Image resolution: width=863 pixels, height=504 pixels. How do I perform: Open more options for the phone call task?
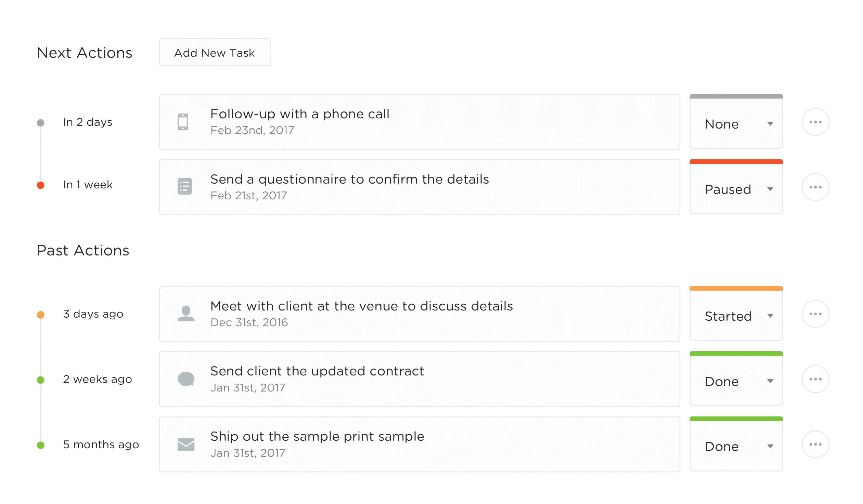816,122
